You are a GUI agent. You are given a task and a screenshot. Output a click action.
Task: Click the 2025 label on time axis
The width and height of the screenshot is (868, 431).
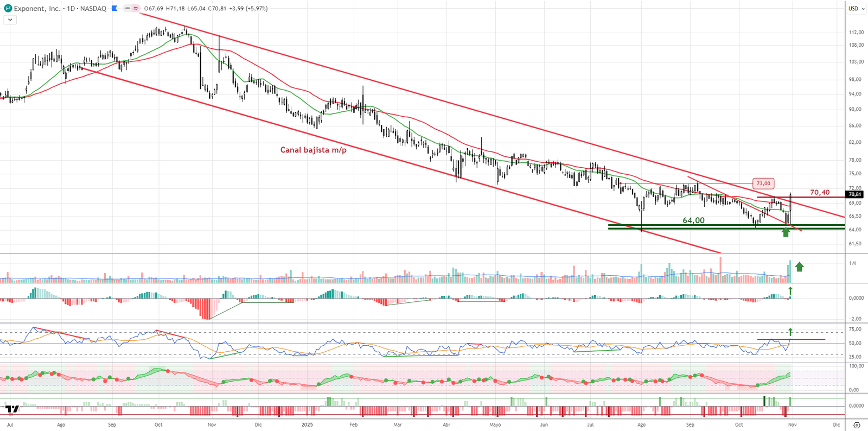(307, 424)
